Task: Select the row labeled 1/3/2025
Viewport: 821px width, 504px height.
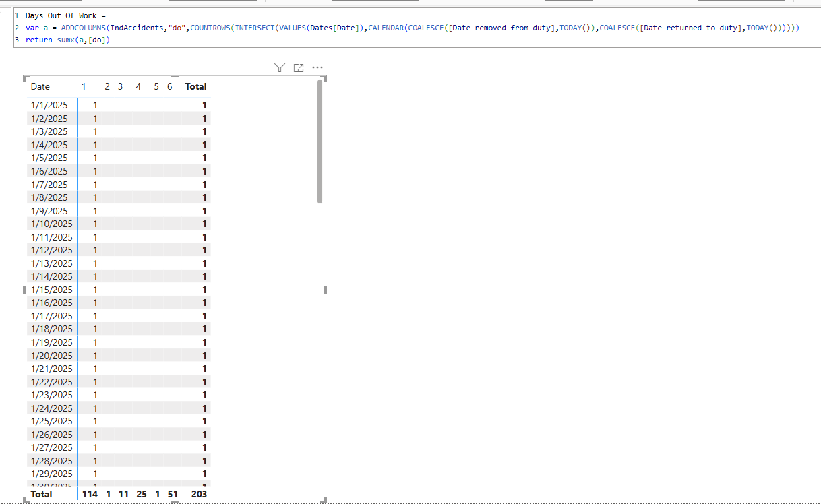Action: pos(119,131)
